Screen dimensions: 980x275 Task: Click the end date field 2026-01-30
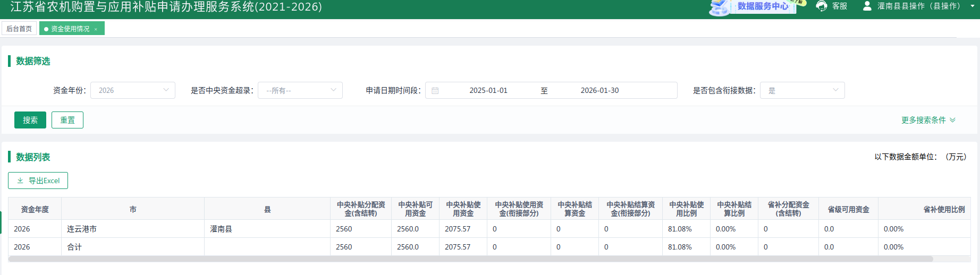coord(599,90)
